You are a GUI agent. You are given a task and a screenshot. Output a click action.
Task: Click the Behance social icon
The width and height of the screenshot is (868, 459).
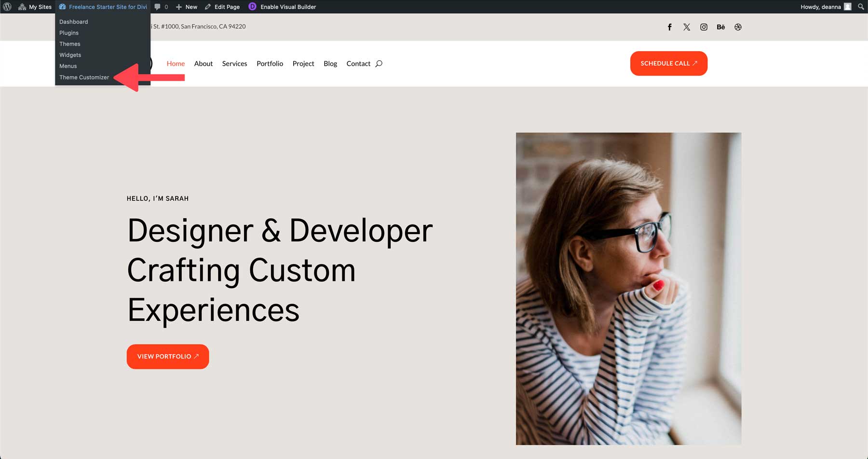[x=721, y=27]
